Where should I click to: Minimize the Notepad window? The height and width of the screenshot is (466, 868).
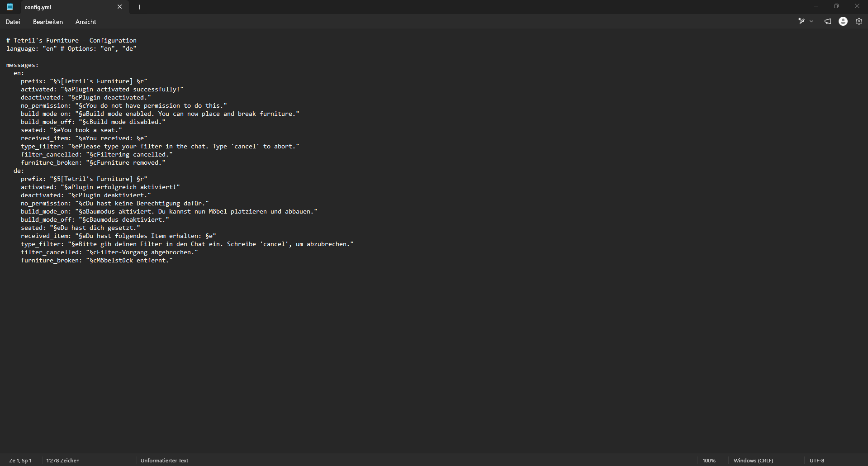(x=816, y=6)
